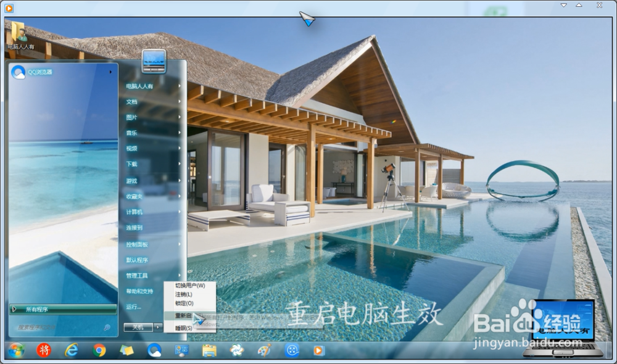Open the pinwheel app on the taskbar
This screenshot has width=617, height=364.
(x=237, y=350)
